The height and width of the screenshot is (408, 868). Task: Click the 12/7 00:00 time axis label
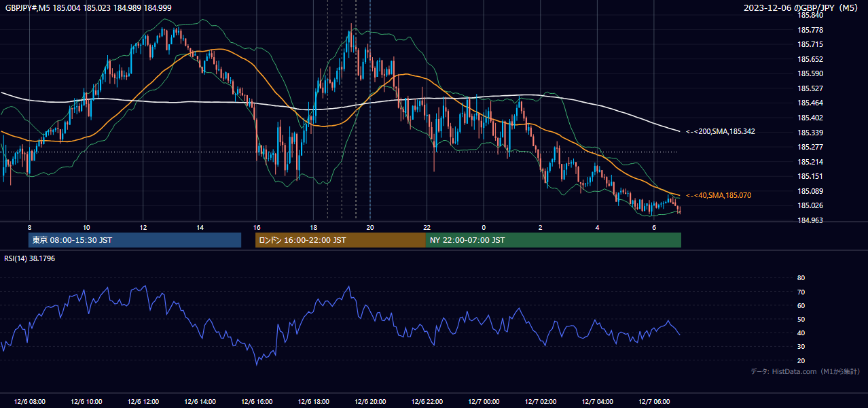click(483, 401)
